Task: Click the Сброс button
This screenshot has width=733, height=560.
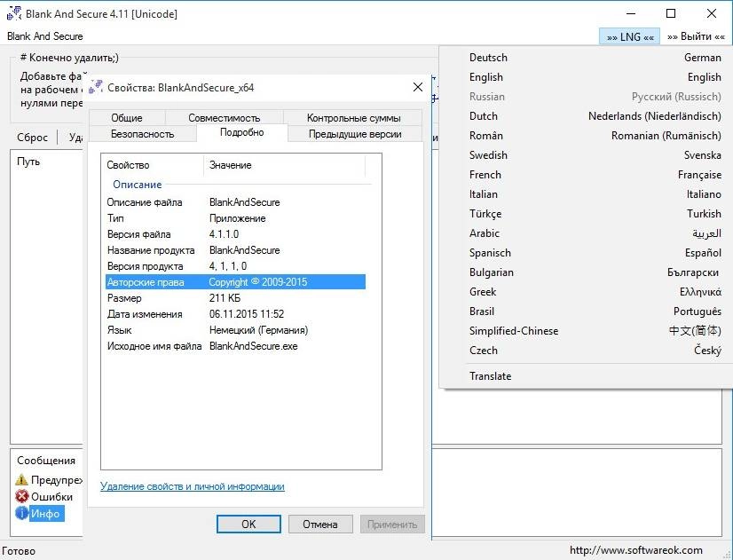Action: [32, 138]
